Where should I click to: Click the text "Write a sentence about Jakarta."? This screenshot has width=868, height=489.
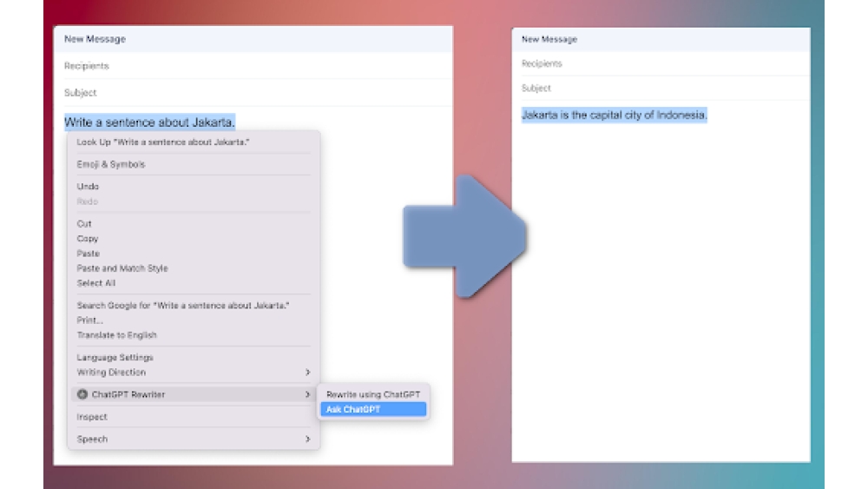click(149, 122)
